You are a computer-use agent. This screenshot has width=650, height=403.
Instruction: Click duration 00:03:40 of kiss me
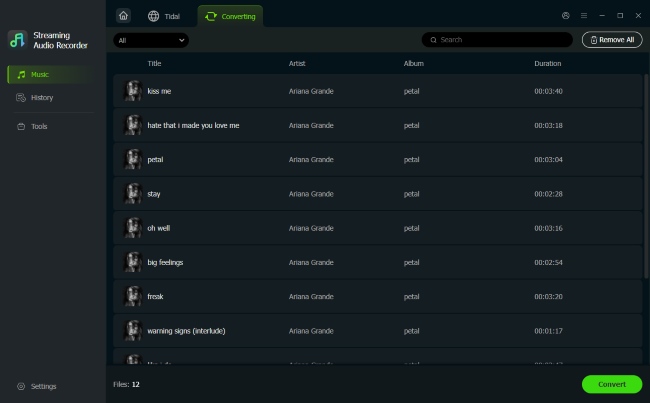tap(548, 91)
